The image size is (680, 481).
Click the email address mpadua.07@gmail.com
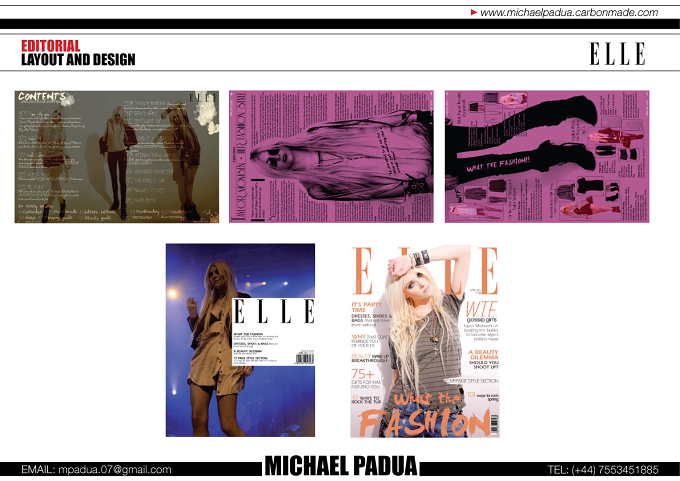[114, 470]
